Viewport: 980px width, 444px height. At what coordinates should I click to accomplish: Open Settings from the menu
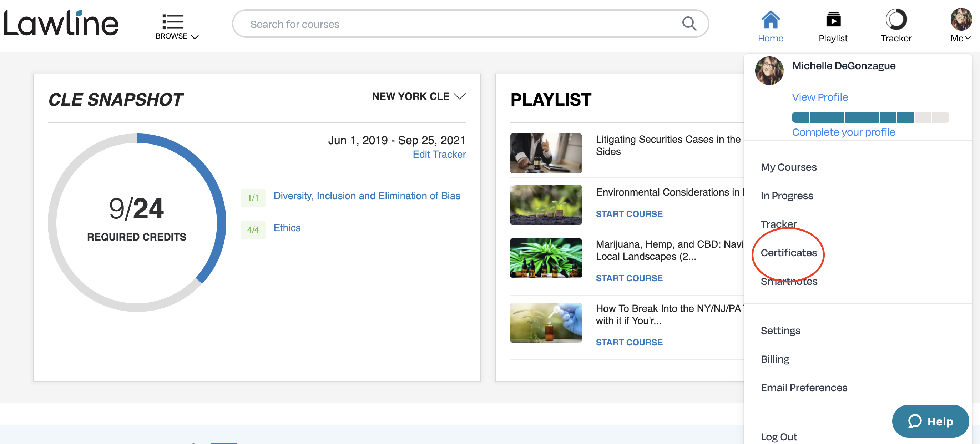(780, 331)
